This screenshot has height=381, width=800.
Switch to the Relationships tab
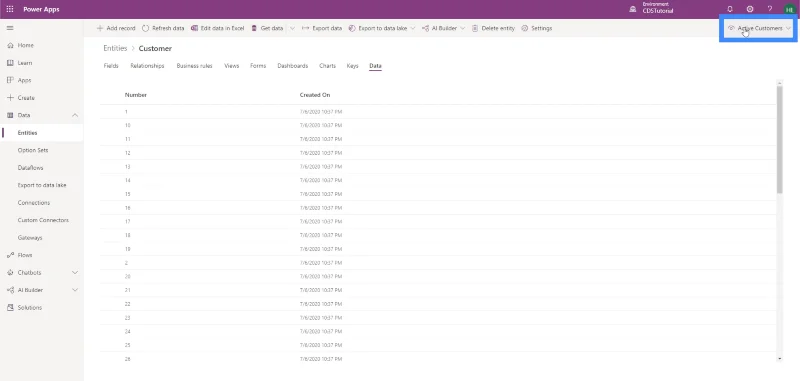click(x=147, y=66)
